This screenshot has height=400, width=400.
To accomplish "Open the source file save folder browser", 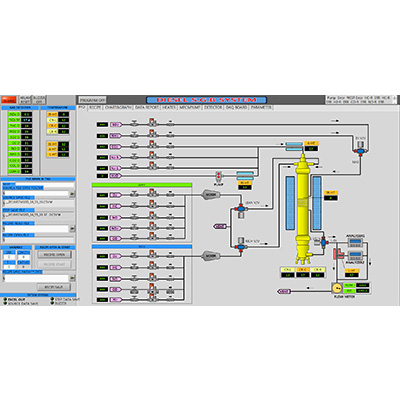I will point(72,194).
